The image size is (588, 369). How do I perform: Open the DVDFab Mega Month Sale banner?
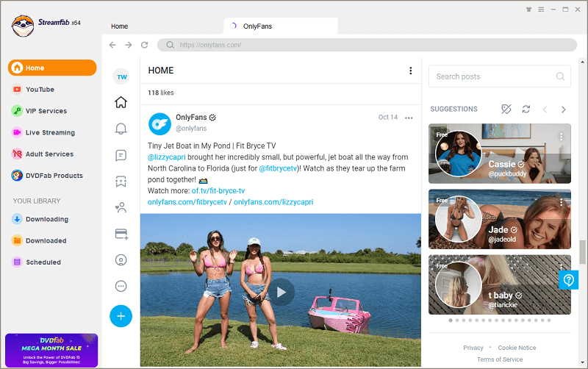(51, 350)
